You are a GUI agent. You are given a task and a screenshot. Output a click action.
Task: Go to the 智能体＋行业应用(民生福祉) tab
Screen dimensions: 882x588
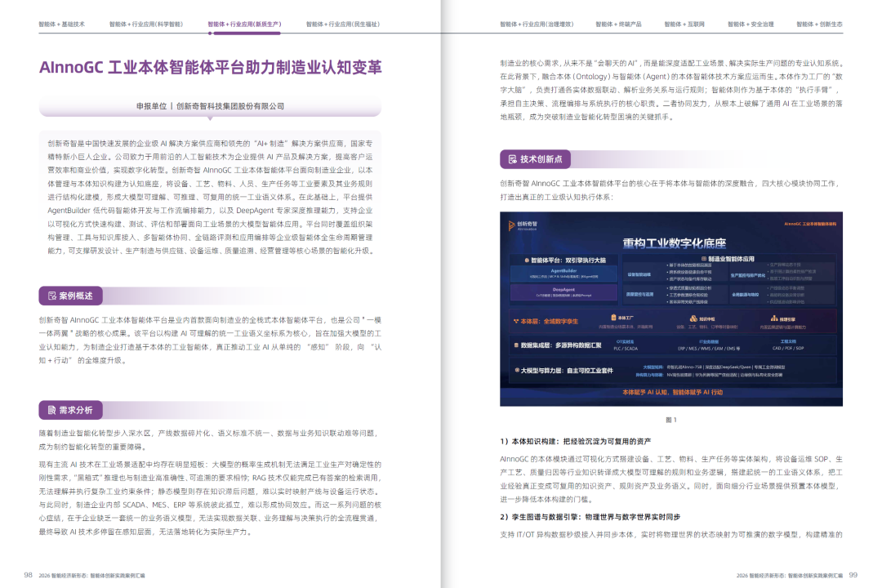(x=342, y=24)
